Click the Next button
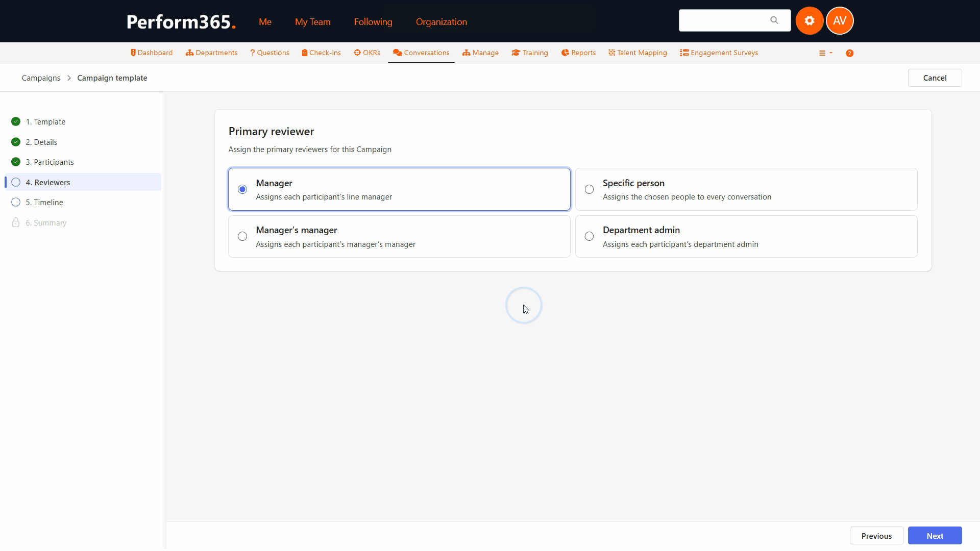 point(935,536)
